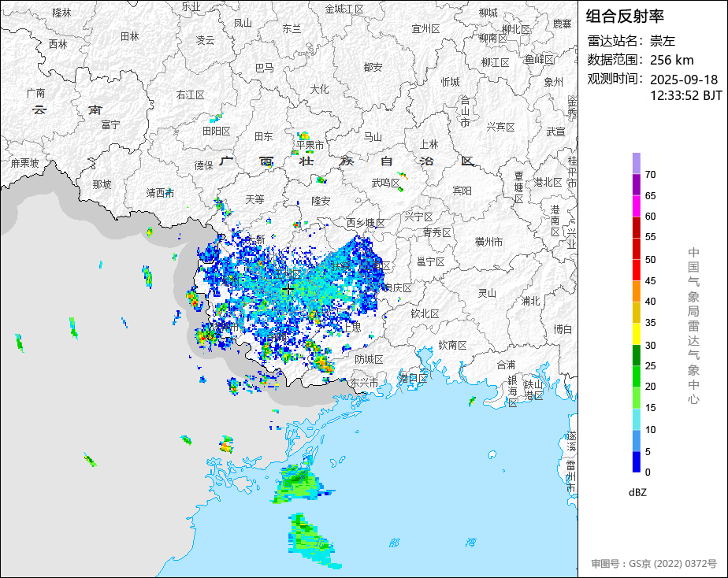Screen dimensions: 728x578
Task: Click the '麻栗坡' county label
Action: (x=25, y=163)
